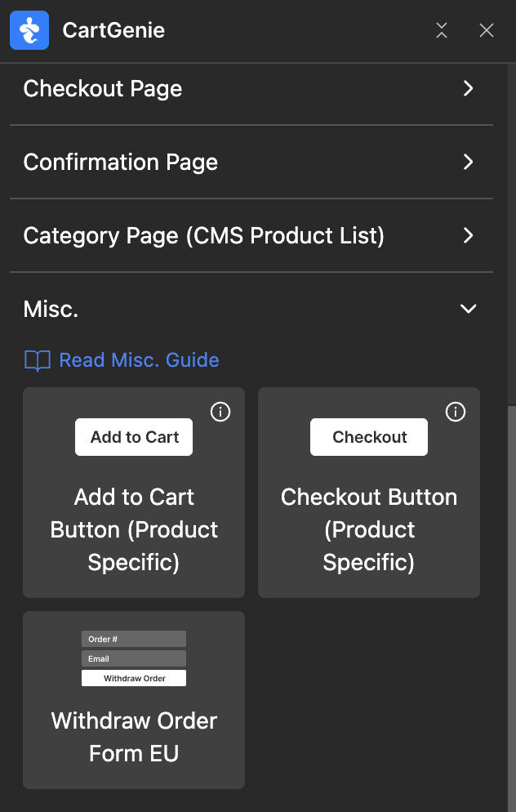
Task: Expand the Checkout Page section chevron
Action: 469,88
